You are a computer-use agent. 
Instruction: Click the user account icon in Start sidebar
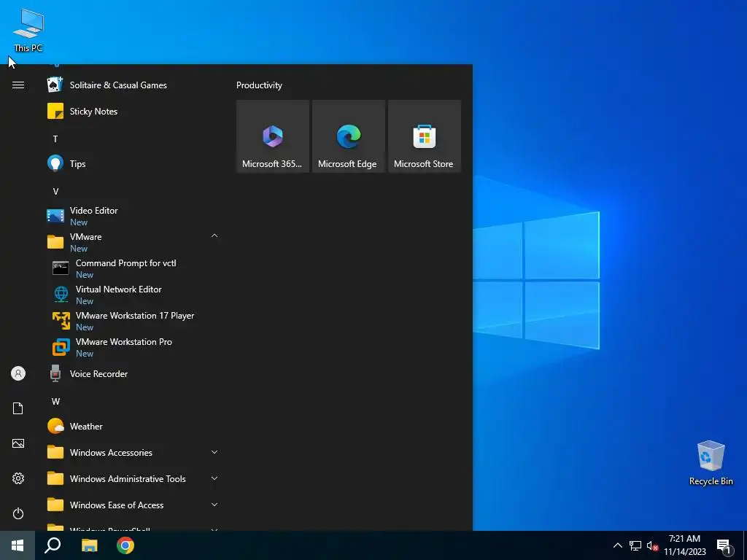click(x=18, y=373)
